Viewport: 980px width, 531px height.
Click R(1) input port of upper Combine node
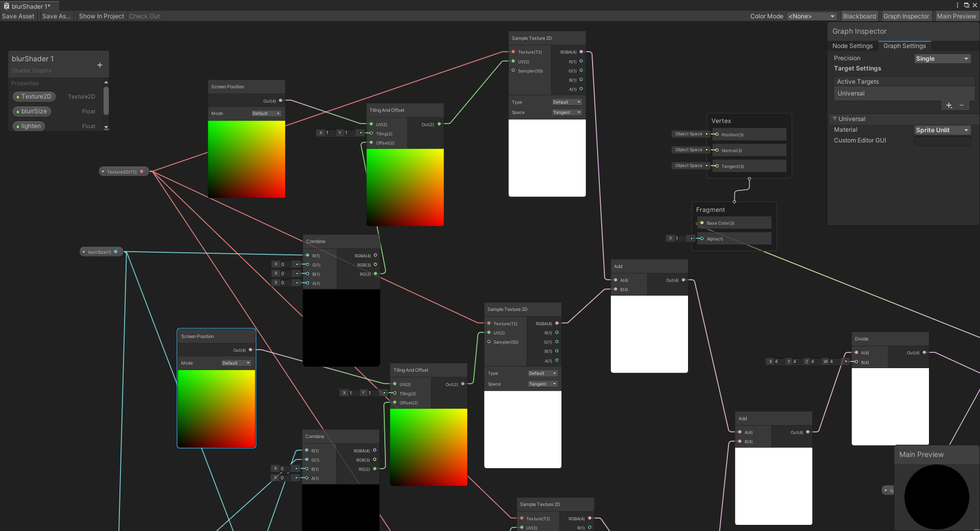pyautogui.click(x=307, y=255)
